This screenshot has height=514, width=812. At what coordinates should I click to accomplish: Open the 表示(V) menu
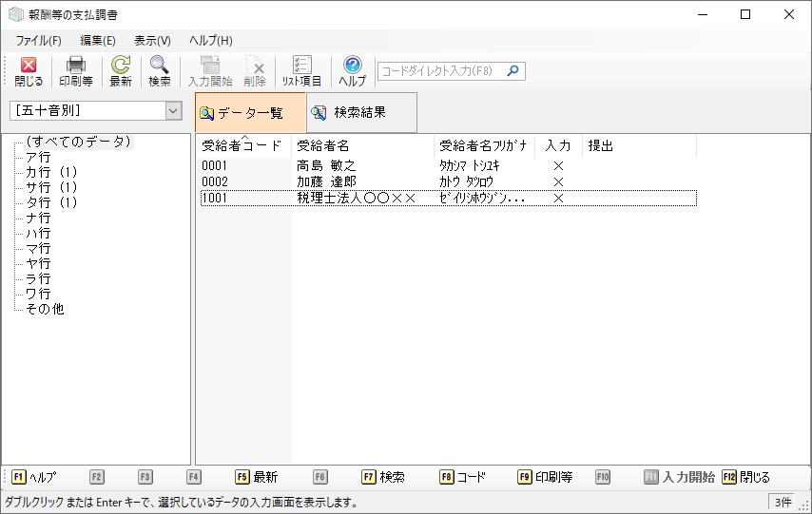152,41
